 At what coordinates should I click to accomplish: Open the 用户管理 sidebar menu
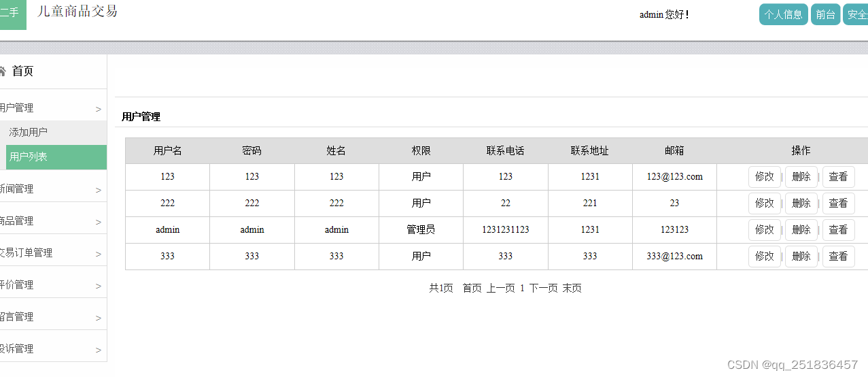coord(53,108)
